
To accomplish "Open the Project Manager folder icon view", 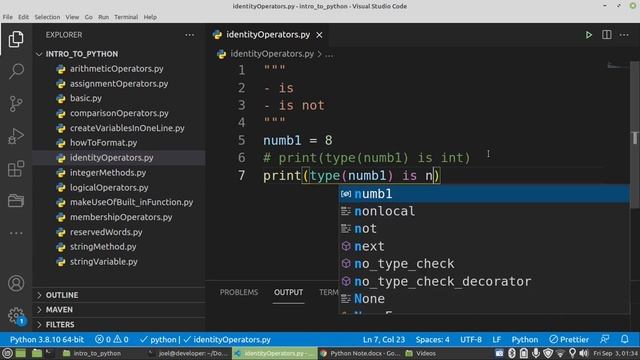I will click(x=16, y=201).
